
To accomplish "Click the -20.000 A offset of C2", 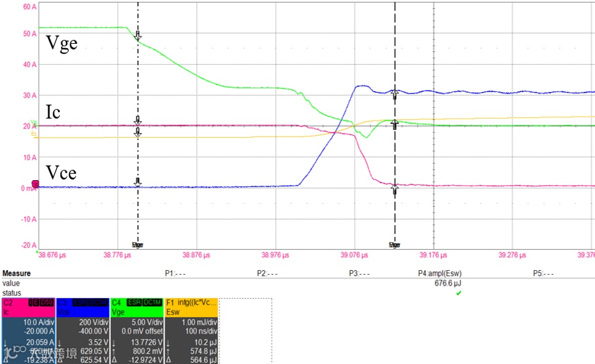I will coord(39,331).
